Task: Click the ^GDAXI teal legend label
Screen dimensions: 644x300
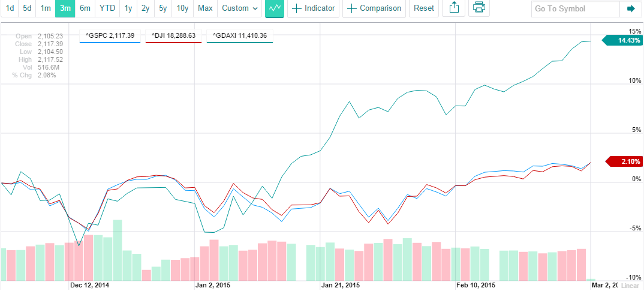Action: point(239,36)
